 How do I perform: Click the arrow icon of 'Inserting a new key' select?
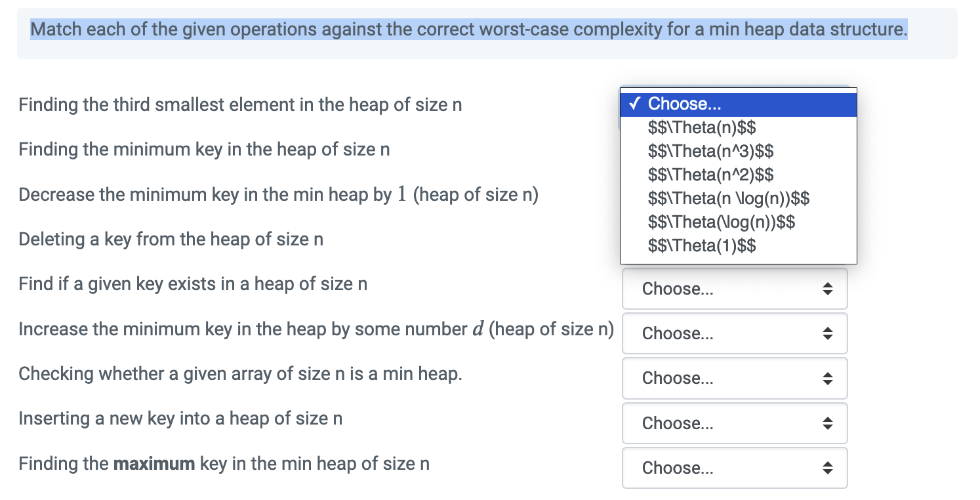click(828, 423)
